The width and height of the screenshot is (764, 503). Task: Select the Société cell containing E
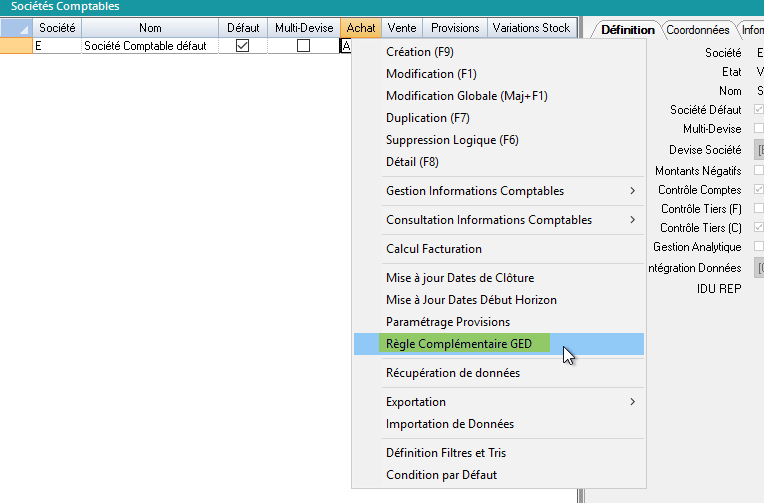point(57,46)
